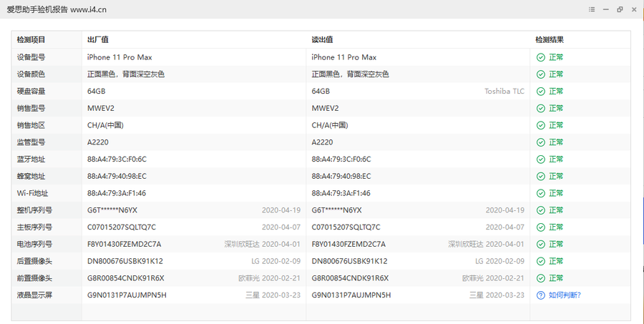Click the 正常 status in 前置摄像头 row
Viewport: 644px width, 324px height.
(x=556, y=278)
